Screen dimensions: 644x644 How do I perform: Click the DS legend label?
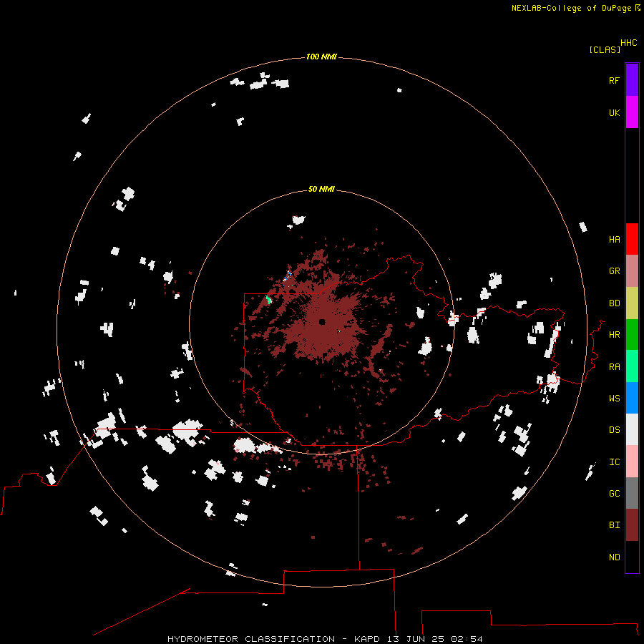pos(614,429)
